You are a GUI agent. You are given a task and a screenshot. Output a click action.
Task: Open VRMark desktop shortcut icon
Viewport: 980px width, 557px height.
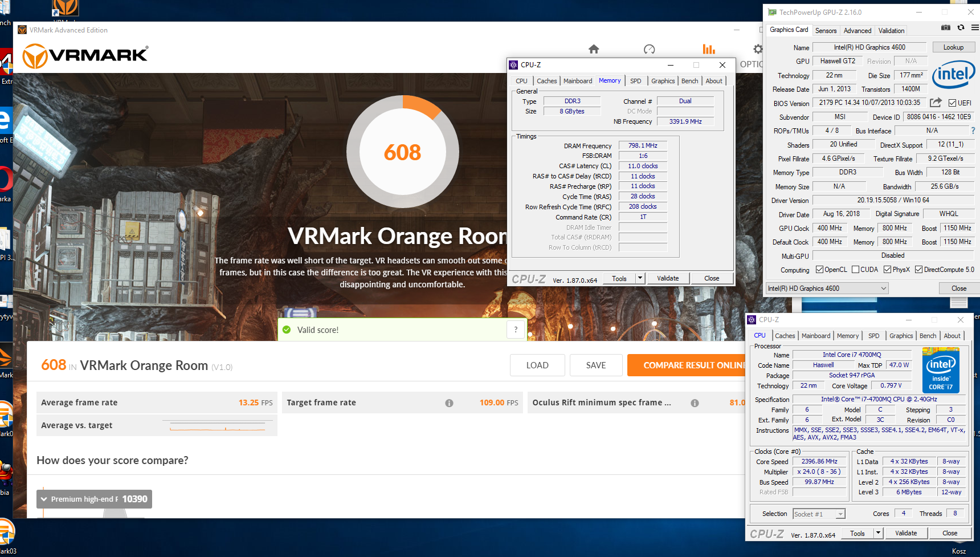(66, 8)
